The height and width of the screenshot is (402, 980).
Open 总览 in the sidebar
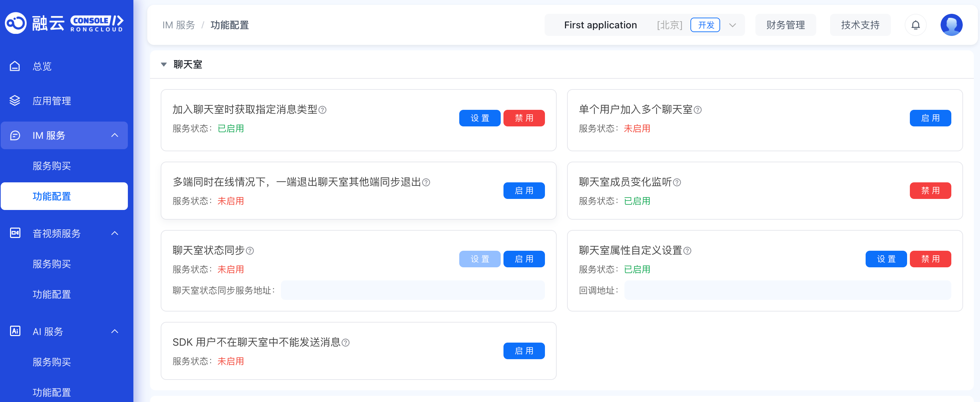[42, 67]
